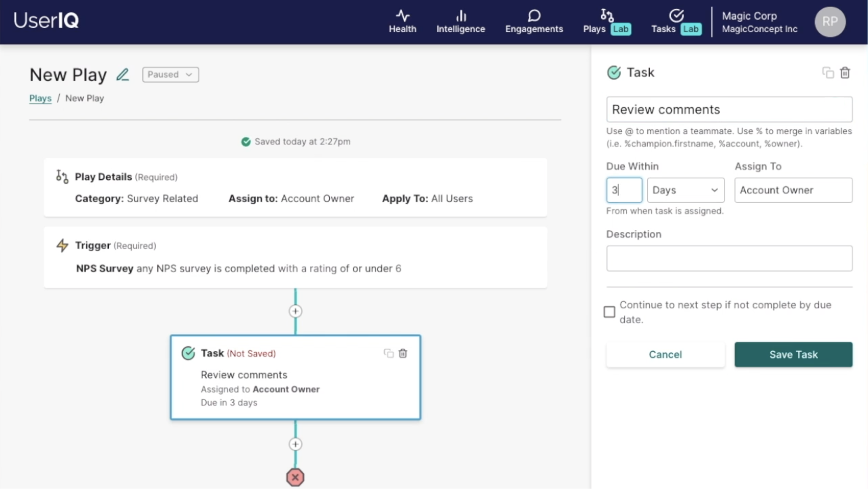The width and height of the screenshot is (868, 489).
Task: Click the RP user avatar
Action: 830,22
